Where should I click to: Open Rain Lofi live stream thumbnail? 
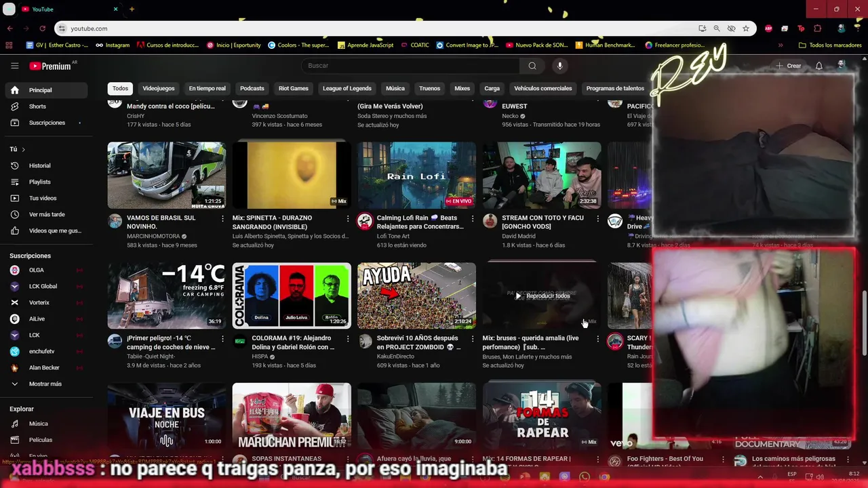point(416,175)
